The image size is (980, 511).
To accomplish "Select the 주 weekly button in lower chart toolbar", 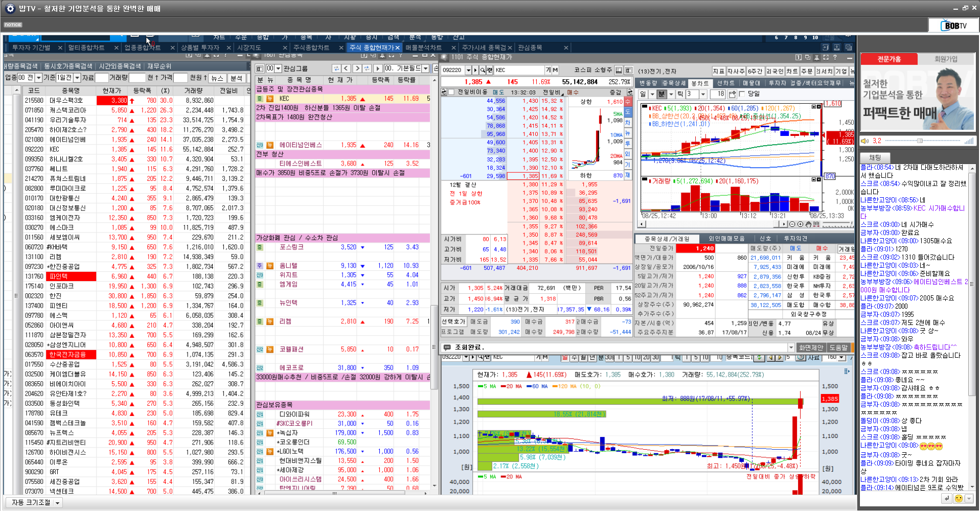I will pos(574,357).
